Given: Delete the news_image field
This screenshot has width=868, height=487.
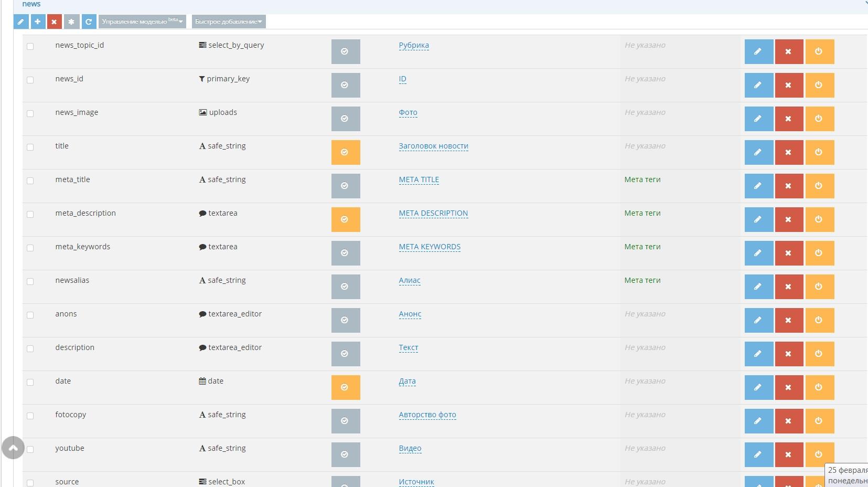Looking at the screenshot, I should click(789, 119).
